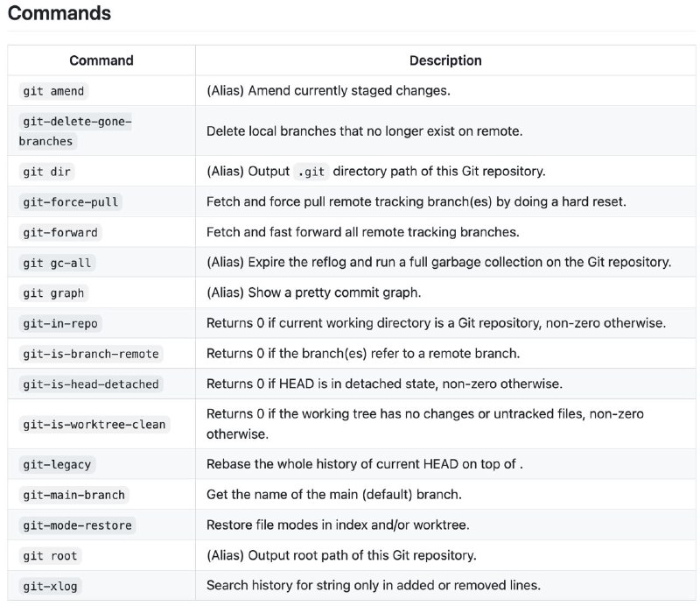Select the git-force-pull command

pyautogui.click(x=71, y=202)
